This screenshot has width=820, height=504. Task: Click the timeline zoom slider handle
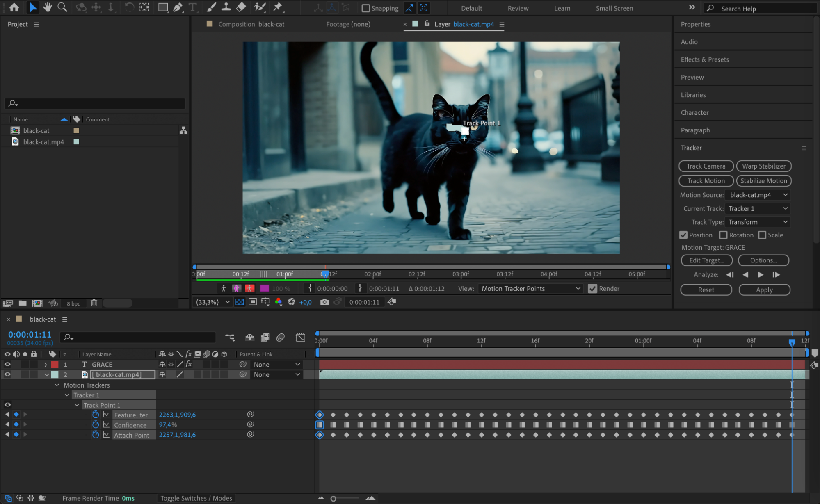pos(333,499)
